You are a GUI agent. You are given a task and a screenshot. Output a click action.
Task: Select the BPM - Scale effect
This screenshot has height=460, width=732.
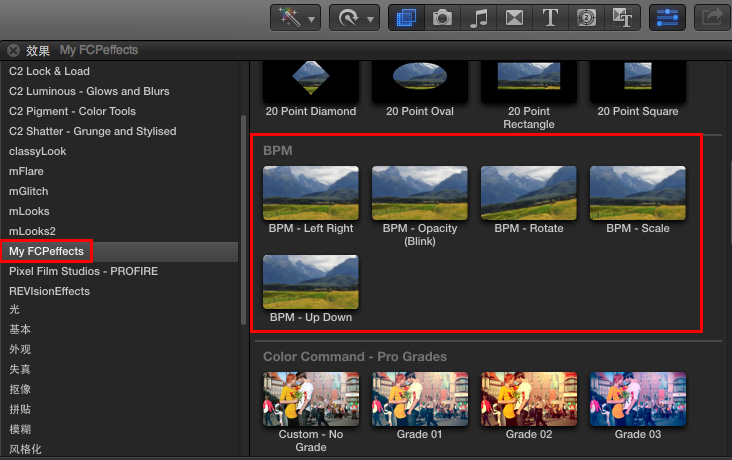[x=638, y=193]
